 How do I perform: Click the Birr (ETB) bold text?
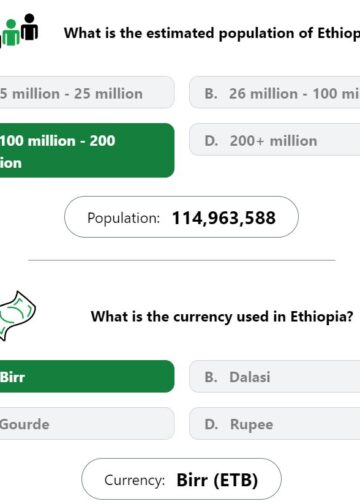pyautogui.click(x=217, y=480)
